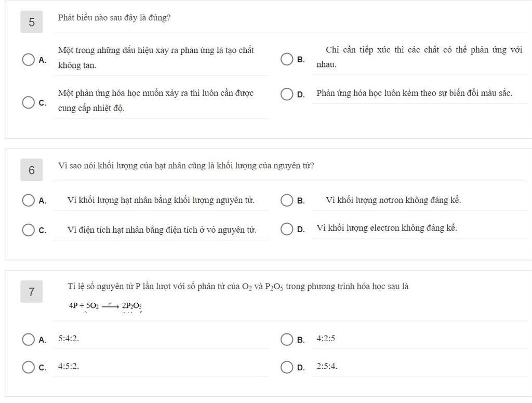Click the question number 5 badge
This screenshot has height=403, width=532.
tap(32, 22)
